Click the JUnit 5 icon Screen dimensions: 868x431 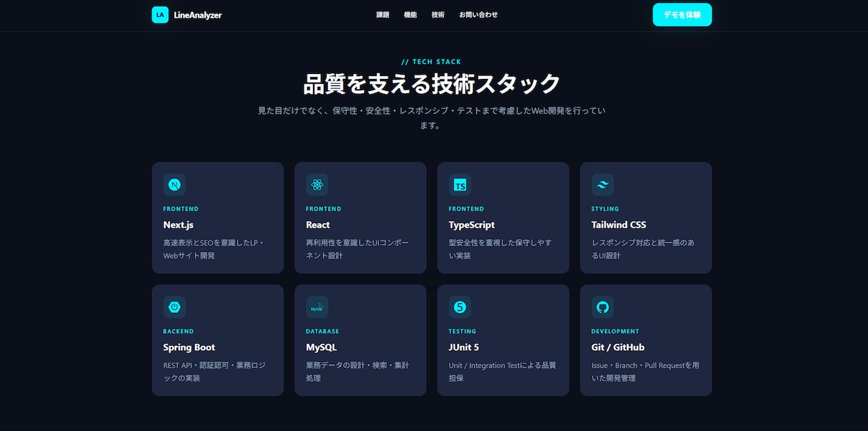coord(460,307)
